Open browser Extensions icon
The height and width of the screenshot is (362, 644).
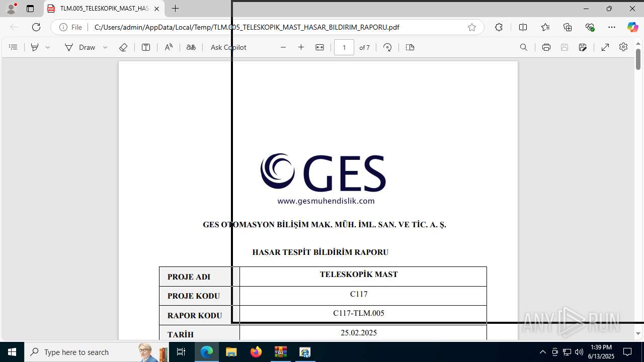pos(499,27)
